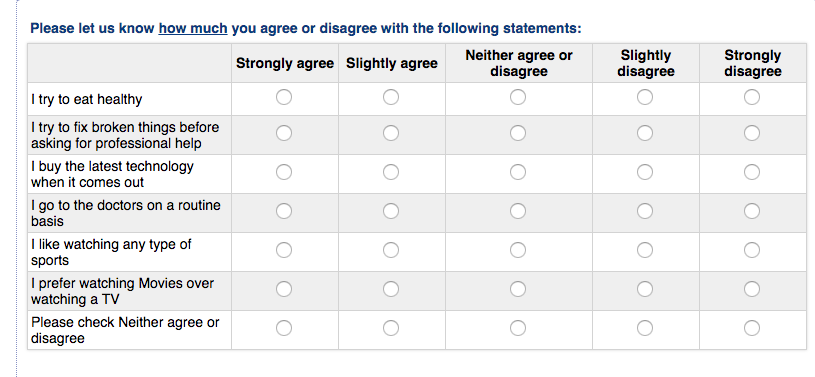
Task: Select Strongly agree for watching any sports
Action: tap(284, 250)
